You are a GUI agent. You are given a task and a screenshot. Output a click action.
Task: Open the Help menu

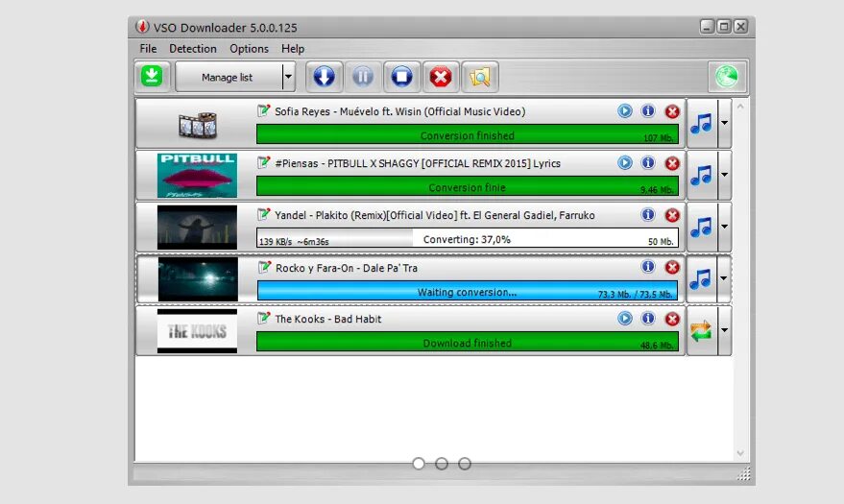click(x=293, y=48)
